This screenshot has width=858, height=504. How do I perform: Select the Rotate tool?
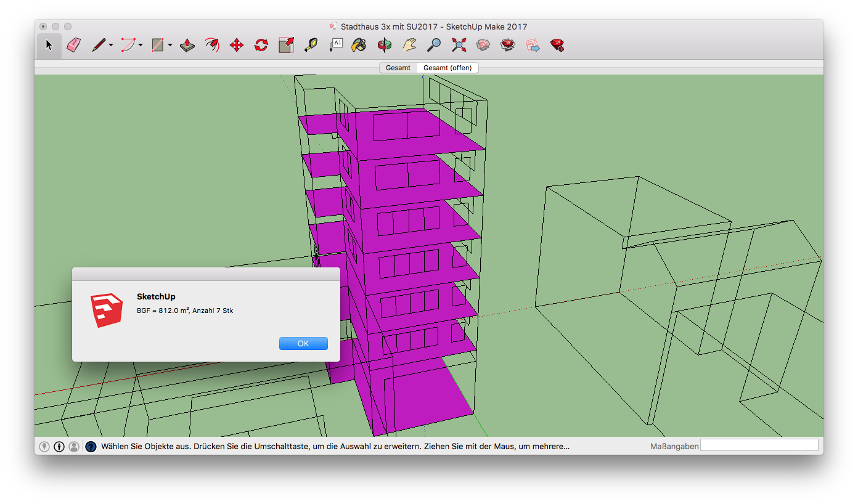click(x=261, y=45)
